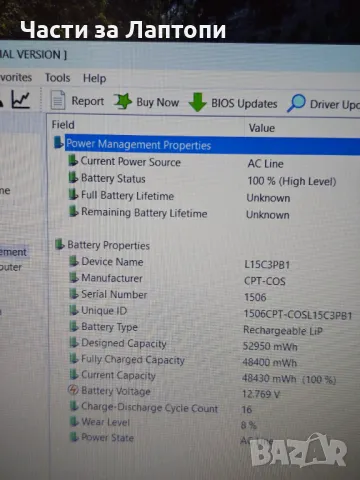Open Driver Updates from the toolbar
This screenshot has height=480, width=360.
(323, 104)
